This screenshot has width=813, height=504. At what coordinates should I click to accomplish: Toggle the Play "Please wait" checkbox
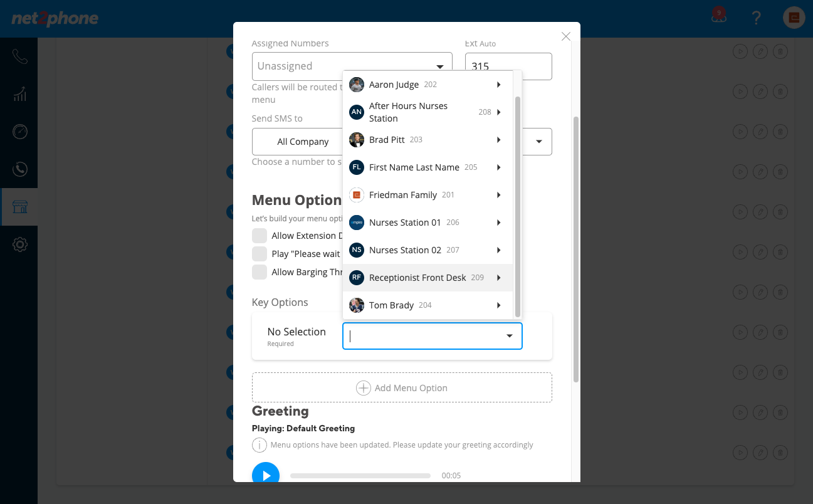pos(260,254)
